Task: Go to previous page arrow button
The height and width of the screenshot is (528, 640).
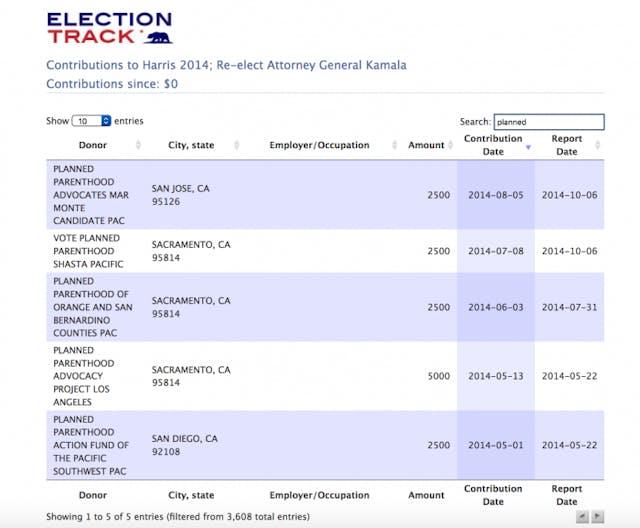Action: [582, 517]
